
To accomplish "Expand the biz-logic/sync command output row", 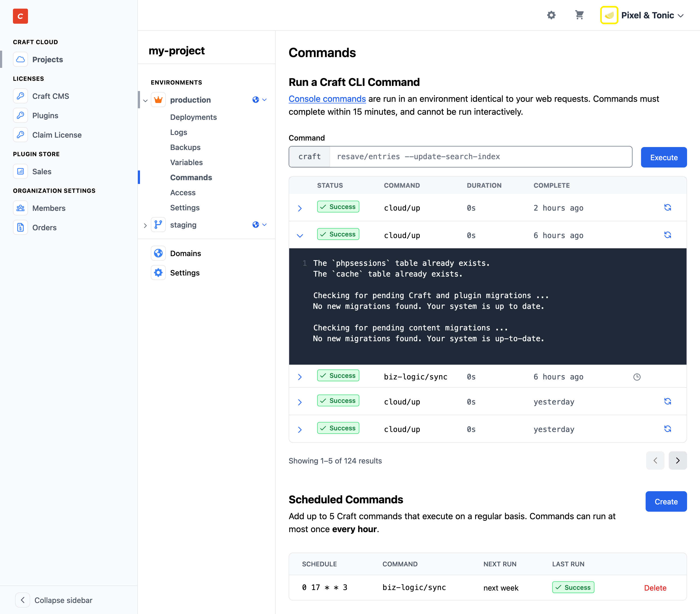I will click(x=300, y=377).
